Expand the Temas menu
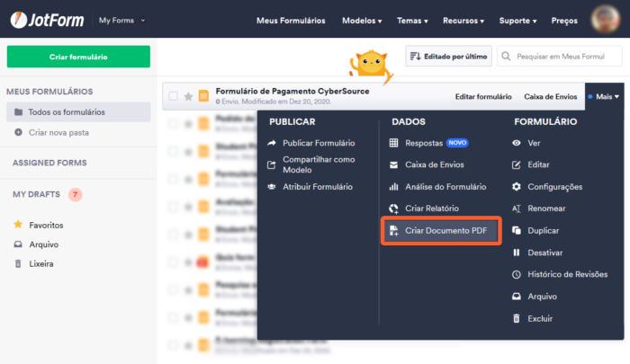 (412, 21)
